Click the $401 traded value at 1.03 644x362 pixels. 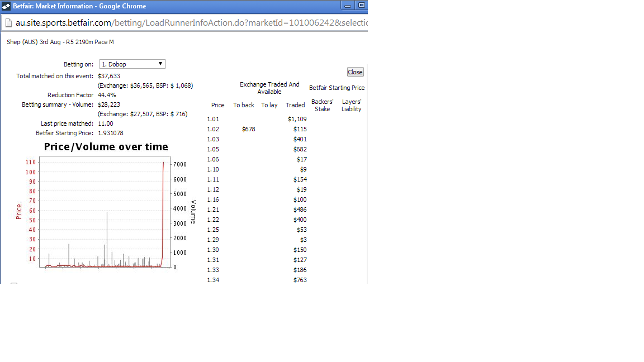300,139
